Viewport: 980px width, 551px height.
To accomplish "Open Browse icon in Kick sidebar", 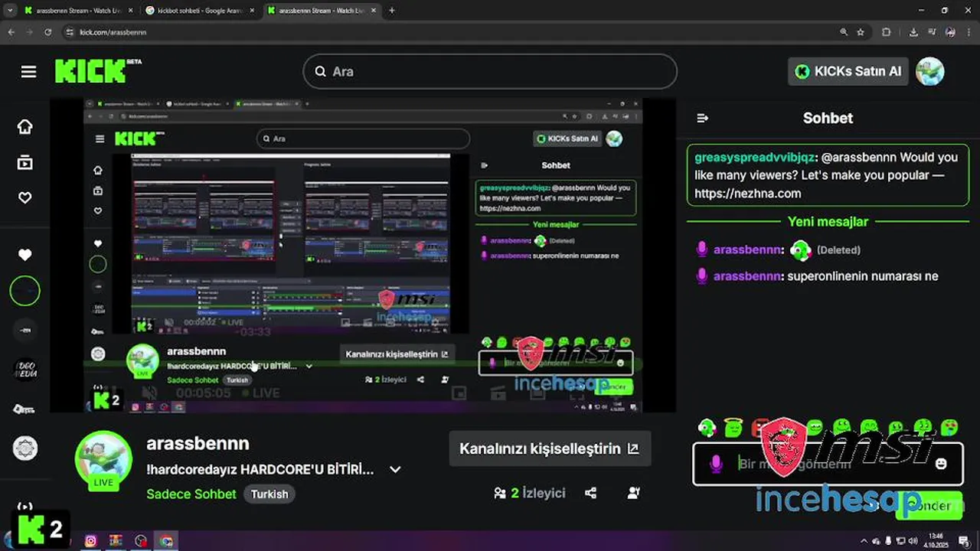I will [x=25, y=162].
